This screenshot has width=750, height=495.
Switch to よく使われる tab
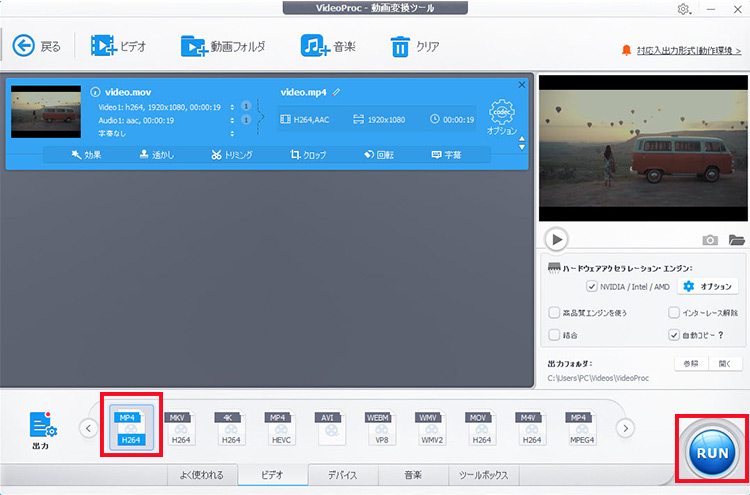(x=202, y=475)
